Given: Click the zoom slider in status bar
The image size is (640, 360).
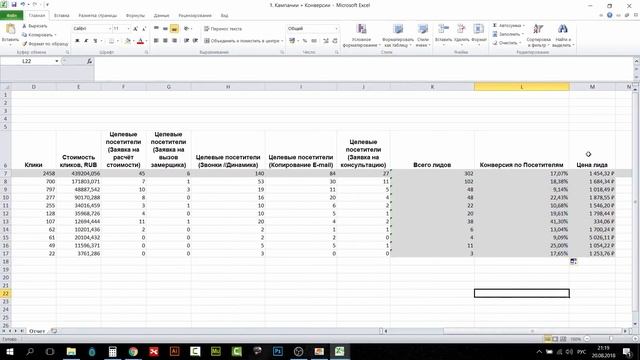Looking at the screenshot, I should [611, 339].
